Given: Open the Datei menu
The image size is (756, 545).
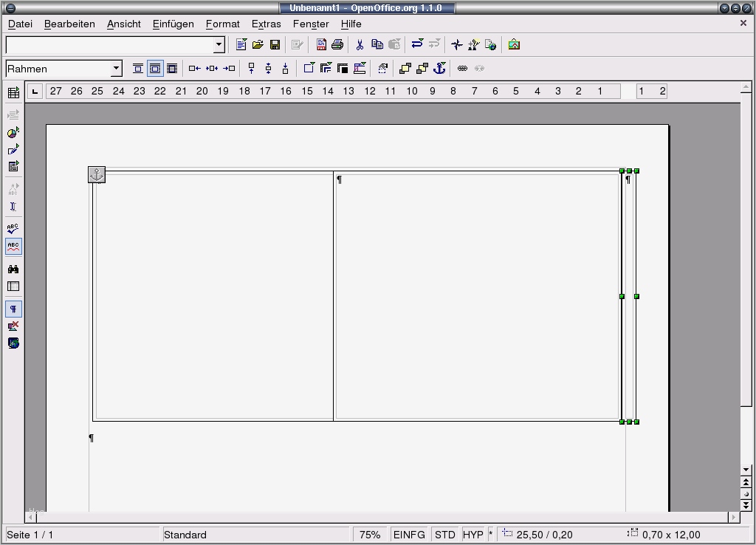Looking at the screenshot, I should tap(20, 24).
